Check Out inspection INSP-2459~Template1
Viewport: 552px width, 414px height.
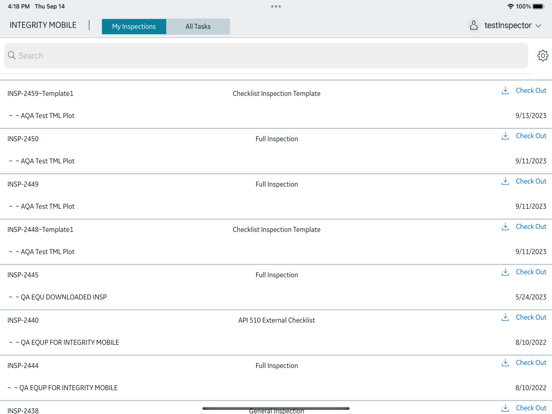[x=531, y=90]
